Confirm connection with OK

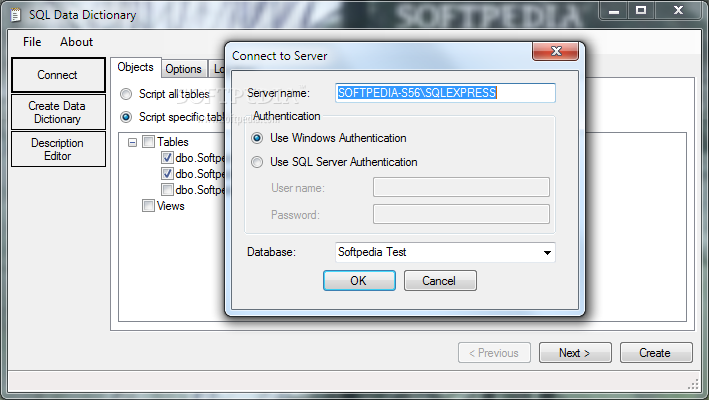point(359,281)
